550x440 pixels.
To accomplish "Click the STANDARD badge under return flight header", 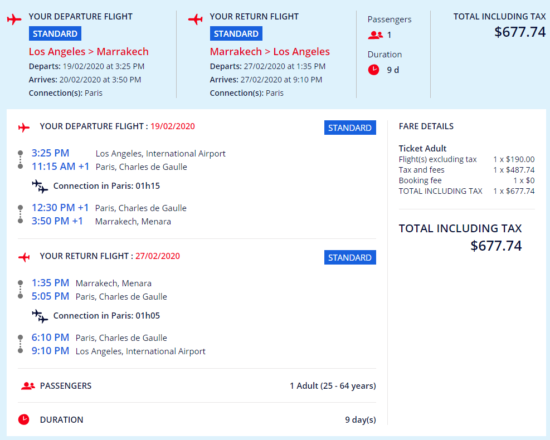I will (x=236, y=34).
